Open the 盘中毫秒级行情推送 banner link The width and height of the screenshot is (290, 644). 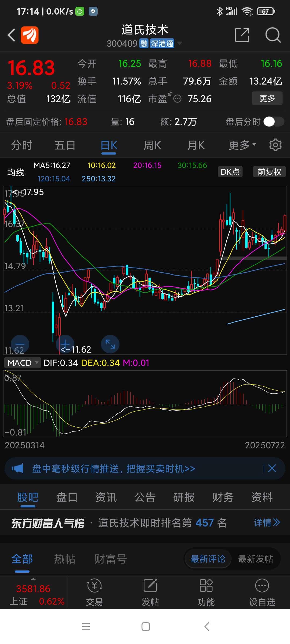point(114,469)
